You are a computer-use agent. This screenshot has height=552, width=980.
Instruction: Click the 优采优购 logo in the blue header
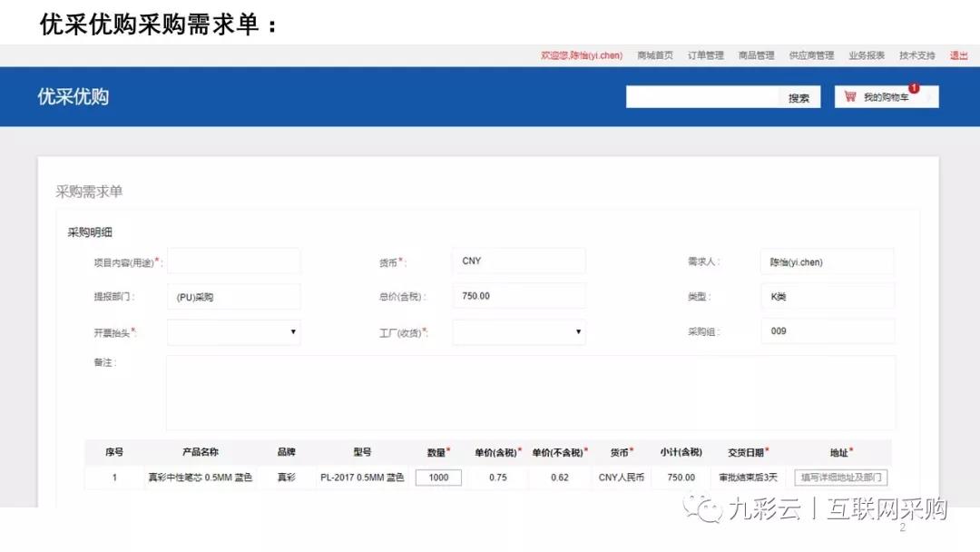pos(73,97)
